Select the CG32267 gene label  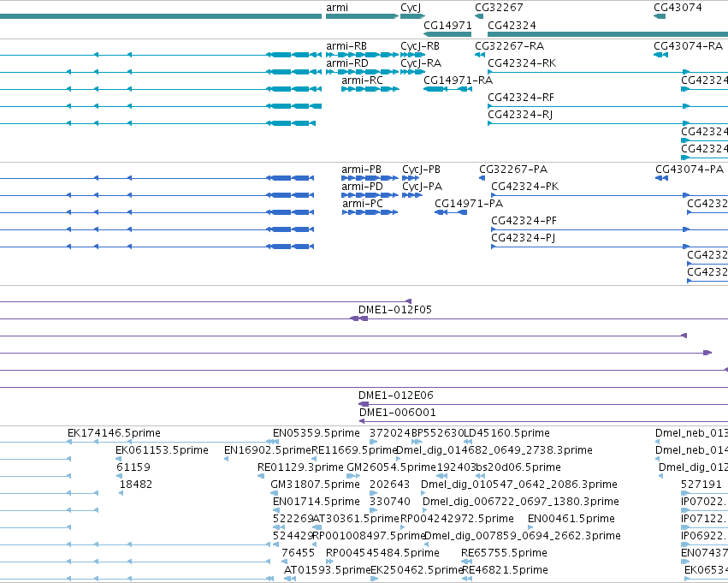499,8
